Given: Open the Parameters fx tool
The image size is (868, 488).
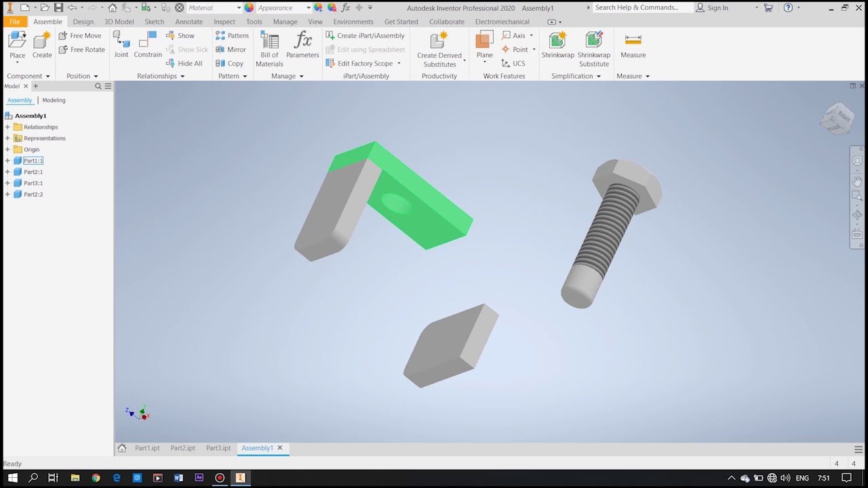Looking at the screenshot, I should click(302, 45).
